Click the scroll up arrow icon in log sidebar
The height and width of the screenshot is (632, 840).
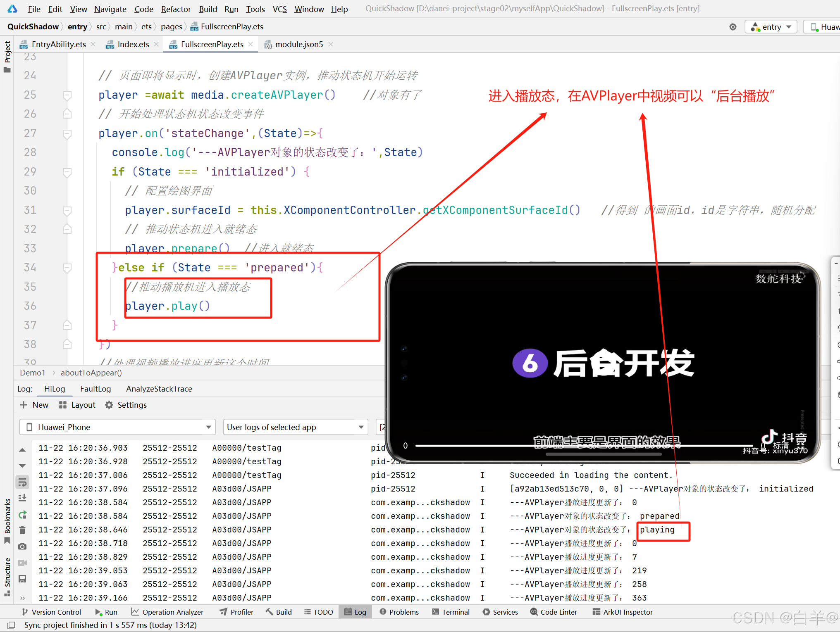[x=22, y=450]
